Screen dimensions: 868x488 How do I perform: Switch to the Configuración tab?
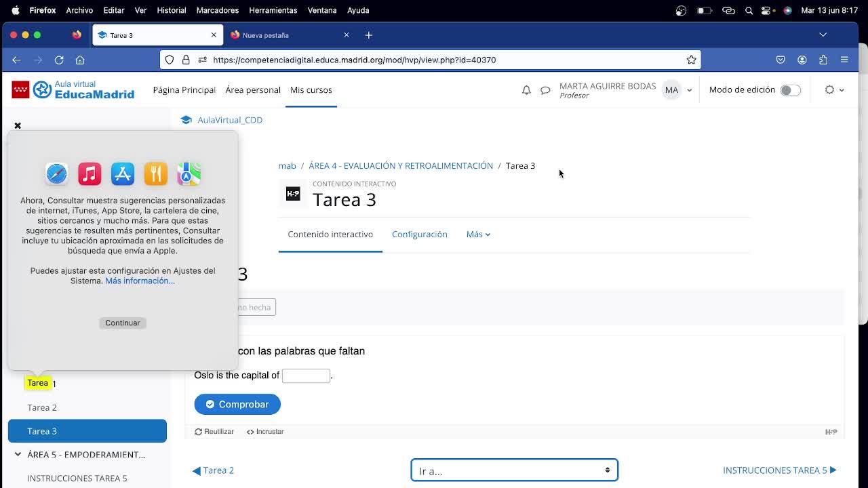pyautogui.click(x=419, y=235)
